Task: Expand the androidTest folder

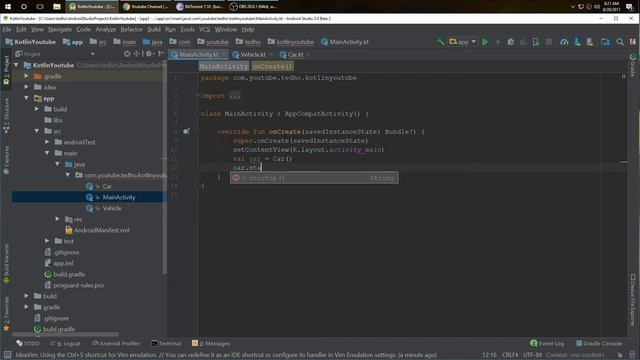Action: click(47, 142)
